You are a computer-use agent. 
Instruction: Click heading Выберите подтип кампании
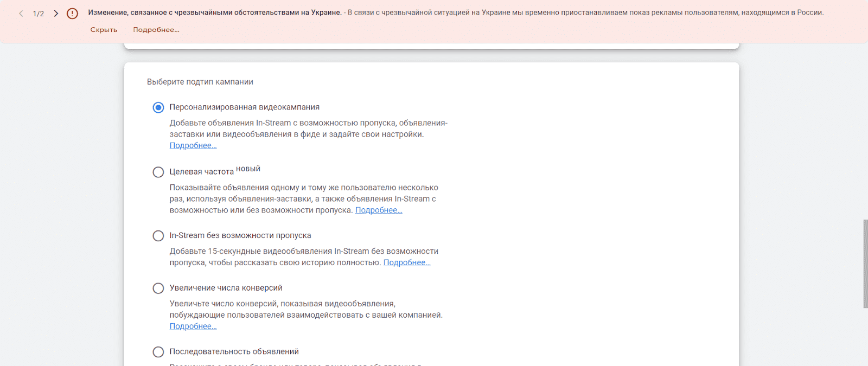coord(200,82)
